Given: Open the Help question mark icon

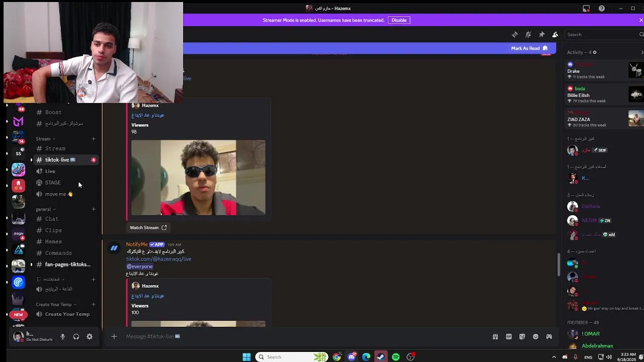Looking at the screenshot, I should tap(602, 9).
